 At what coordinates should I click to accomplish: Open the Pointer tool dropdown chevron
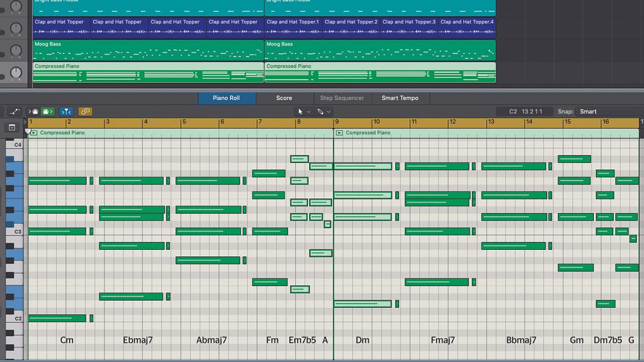click(309, 112)
